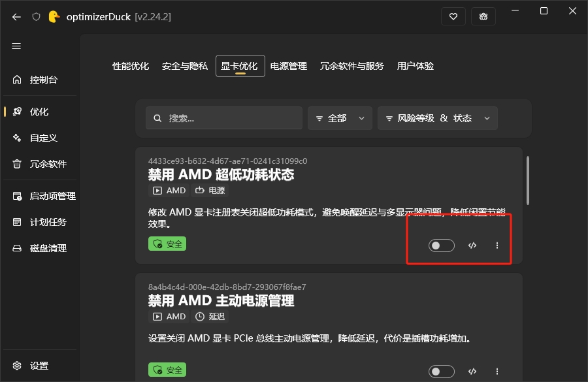This screenshot has width=588, height=382.
Task: Click 安全 badge on 主动电源管理 card
Action: pos(167,370)
